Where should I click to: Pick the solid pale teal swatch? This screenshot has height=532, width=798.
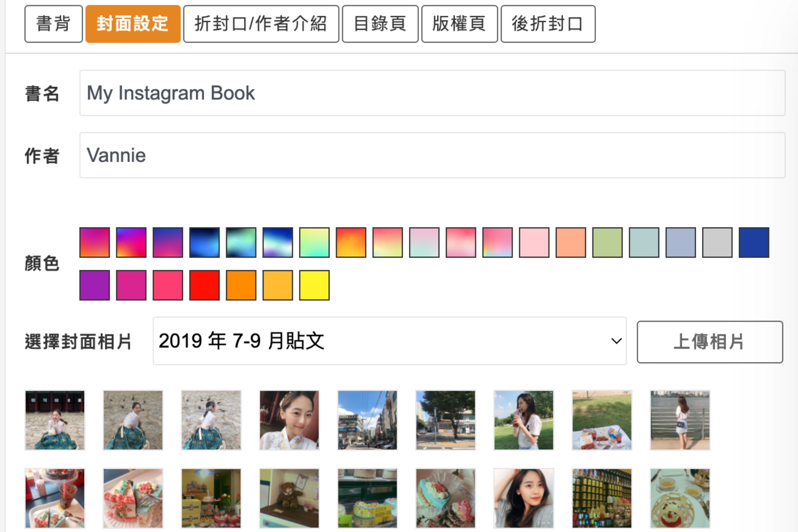644,242
